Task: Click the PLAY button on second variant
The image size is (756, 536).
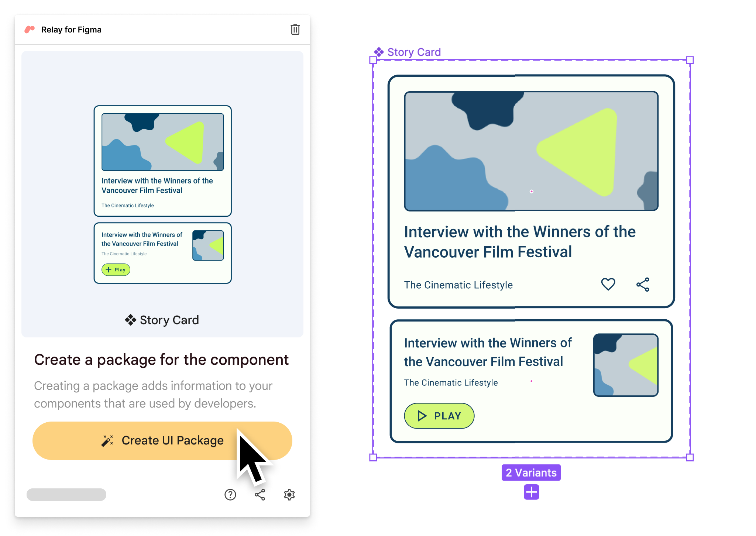Action: tap(438, 416)
